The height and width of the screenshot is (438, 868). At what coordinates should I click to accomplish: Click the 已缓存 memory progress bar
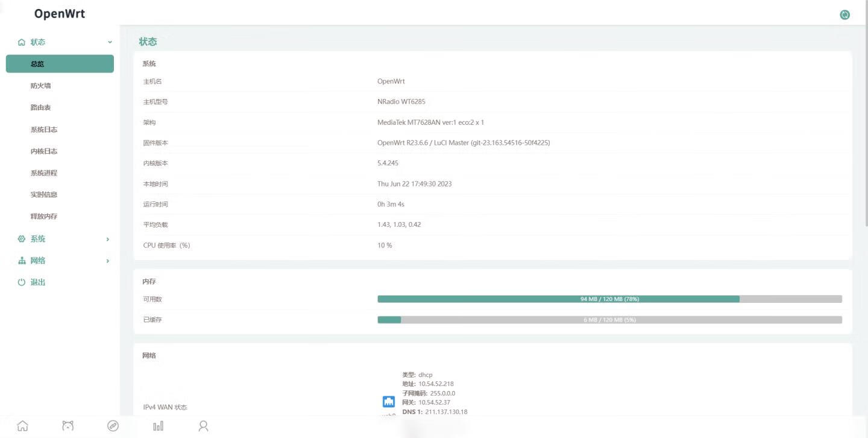tap(609, 320)
